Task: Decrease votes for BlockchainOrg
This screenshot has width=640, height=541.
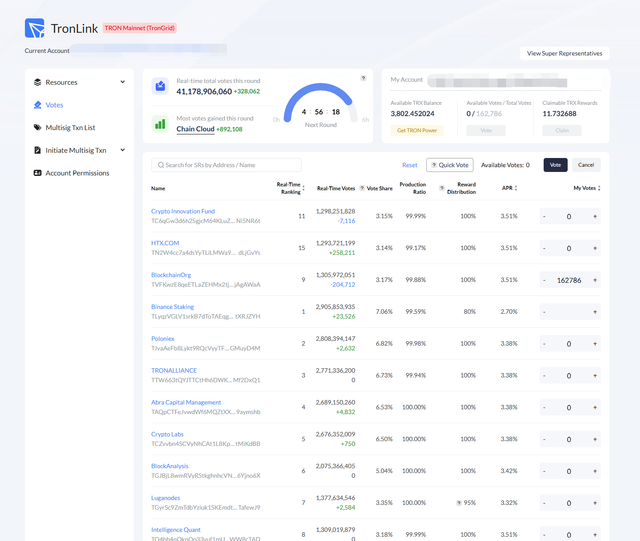Action: (x=544, y=280)
